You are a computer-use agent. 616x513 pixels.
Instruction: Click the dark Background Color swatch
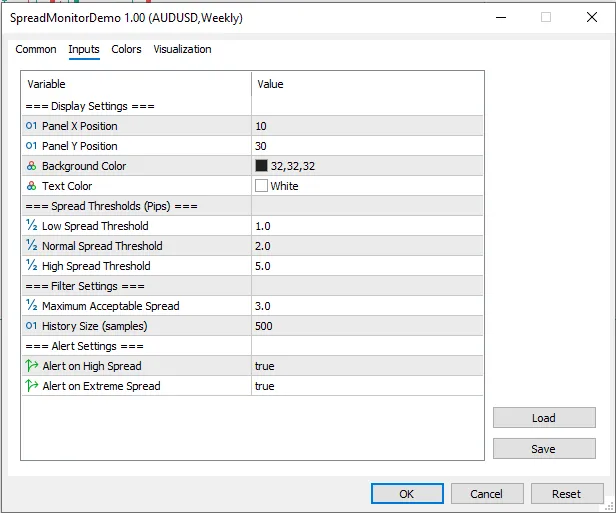(262, 166)
